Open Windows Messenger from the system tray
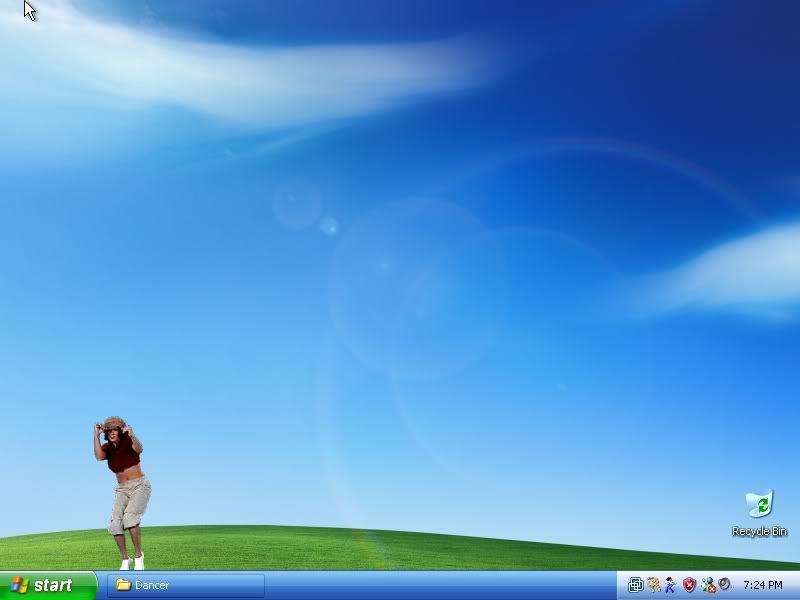Viewport: 800px width, 600px height. pyautogui.click(x=708, y=585)
